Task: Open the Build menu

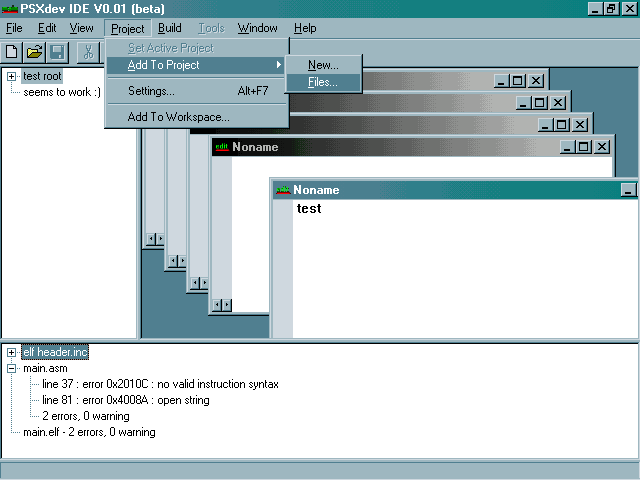Action: [170, 28]
